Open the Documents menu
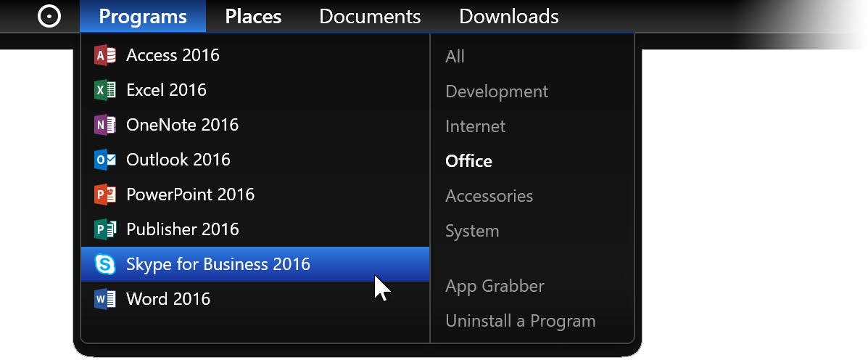Viewport: 868px width, 360px height. (370, 17)
